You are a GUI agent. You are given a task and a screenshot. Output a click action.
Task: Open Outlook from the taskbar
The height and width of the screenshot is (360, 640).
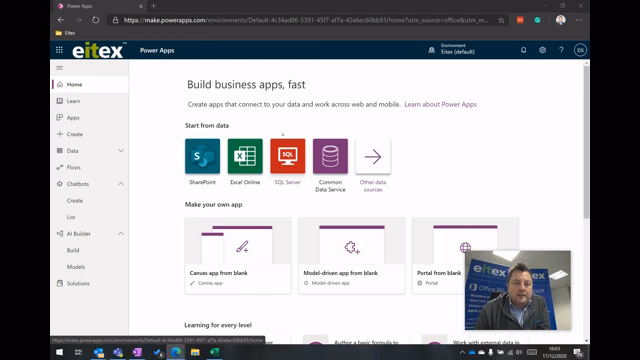(98, 352)
